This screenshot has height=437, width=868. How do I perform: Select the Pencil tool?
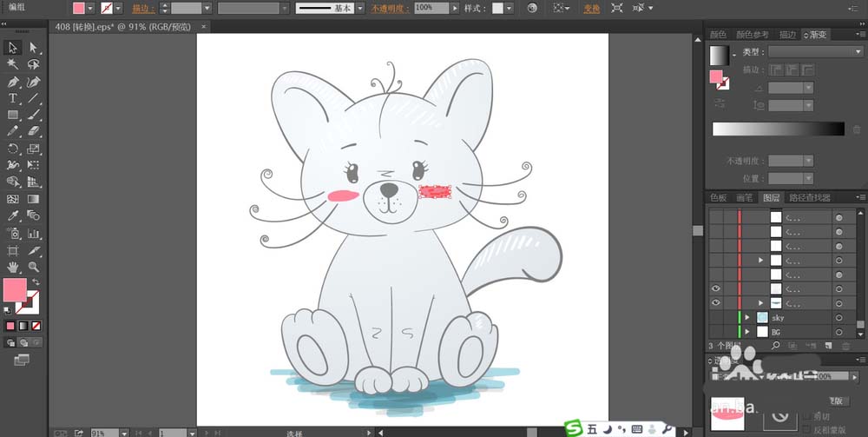click(x=13, y=131)
